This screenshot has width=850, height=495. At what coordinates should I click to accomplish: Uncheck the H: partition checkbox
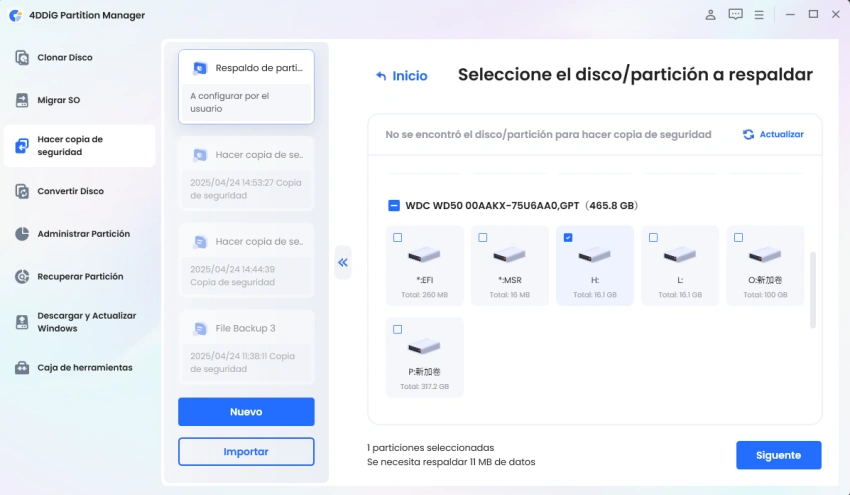568,237
